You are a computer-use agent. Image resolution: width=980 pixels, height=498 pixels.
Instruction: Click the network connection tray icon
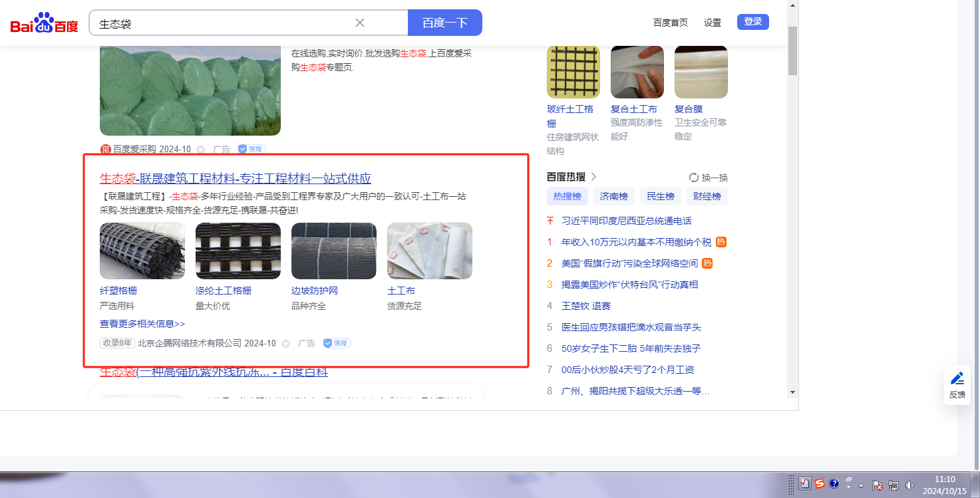coord(894,485)
